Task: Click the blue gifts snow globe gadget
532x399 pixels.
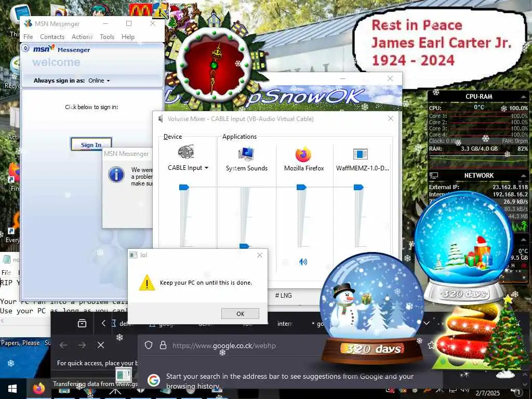Action: click(x=463, y=248)
